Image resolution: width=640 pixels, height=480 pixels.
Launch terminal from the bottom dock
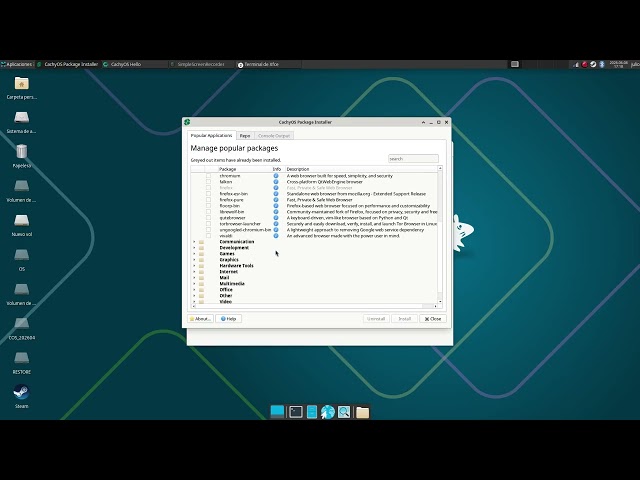pyautogui.click(x=296, y=412)
